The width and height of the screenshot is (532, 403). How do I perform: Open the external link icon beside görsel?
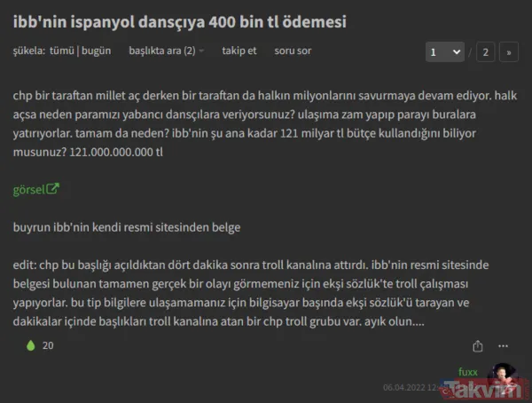tap(53, 188)
